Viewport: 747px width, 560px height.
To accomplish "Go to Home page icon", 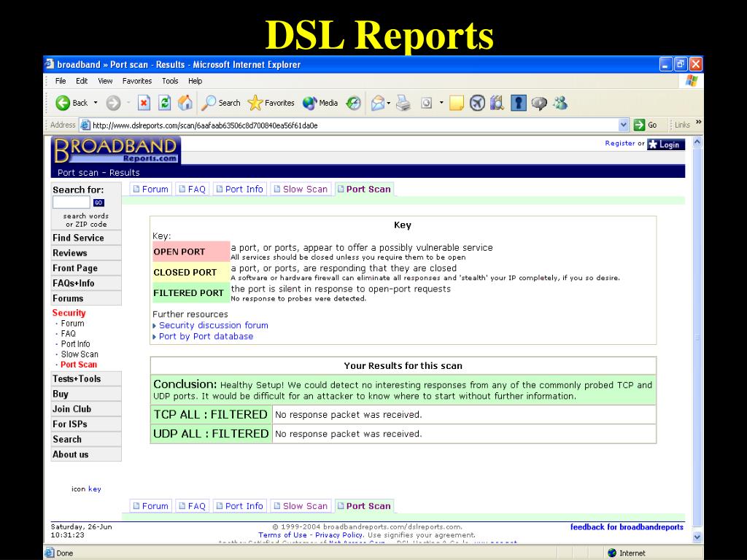I will (185, 103).
